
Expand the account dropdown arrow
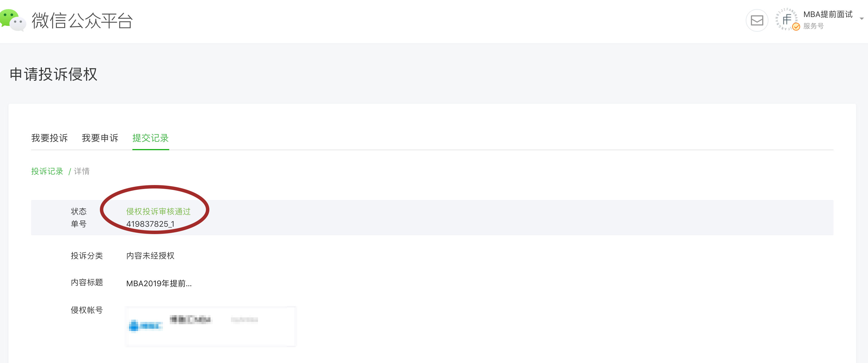861,19
